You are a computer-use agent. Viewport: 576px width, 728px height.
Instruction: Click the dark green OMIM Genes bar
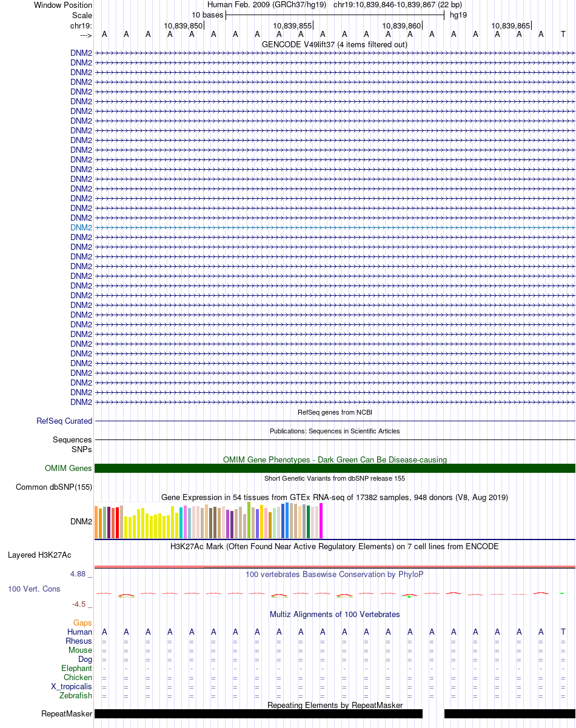point(335,468)
